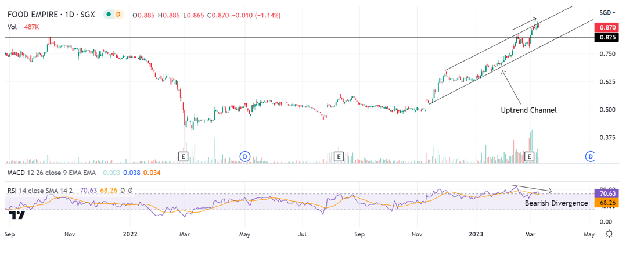The height and width of the screenshot is (255, 644).
Task: Click the MACD 0.034 orange value
Action: [x=152, y=173]
